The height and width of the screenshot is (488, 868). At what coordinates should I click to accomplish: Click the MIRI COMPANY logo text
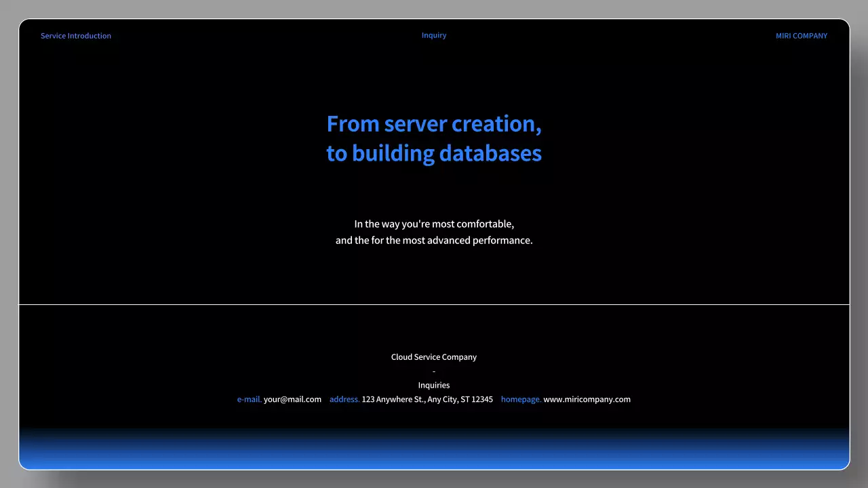point(802,35)
